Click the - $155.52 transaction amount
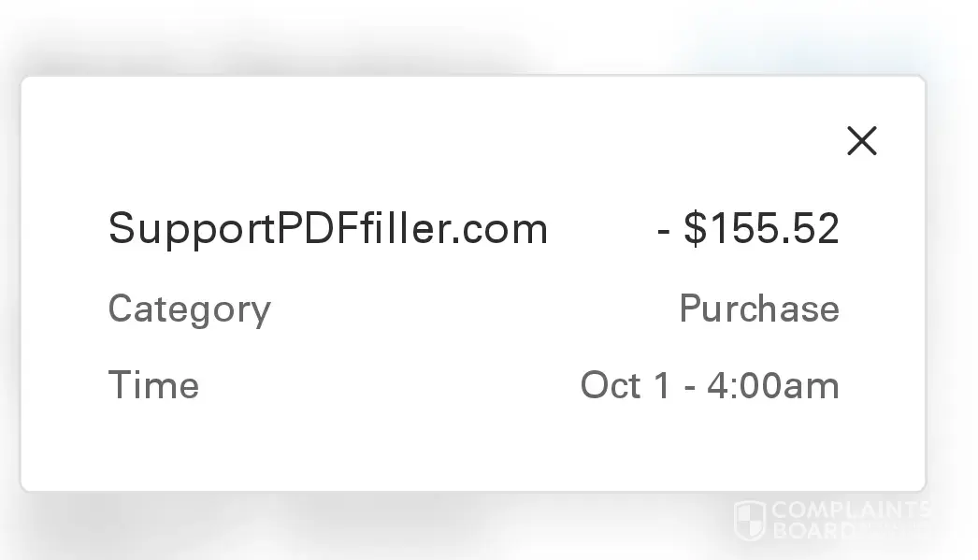 (x=748, y=229)
